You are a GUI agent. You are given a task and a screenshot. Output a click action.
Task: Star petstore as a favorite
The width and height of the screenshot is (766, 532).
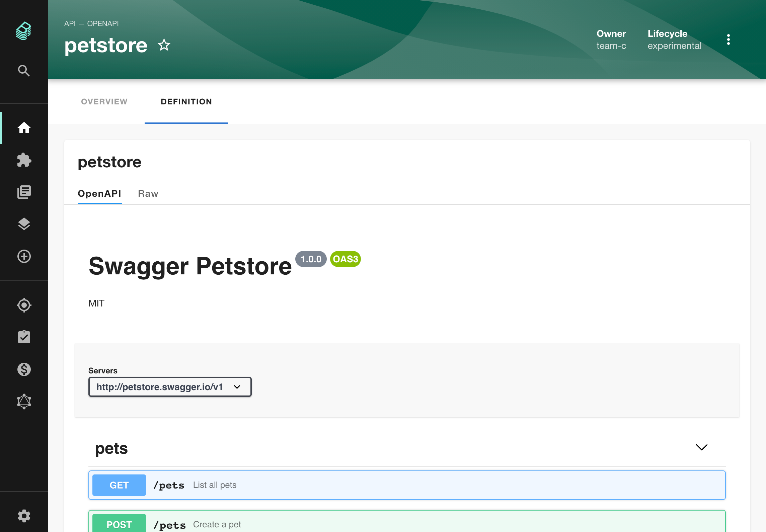pos(164,45)
